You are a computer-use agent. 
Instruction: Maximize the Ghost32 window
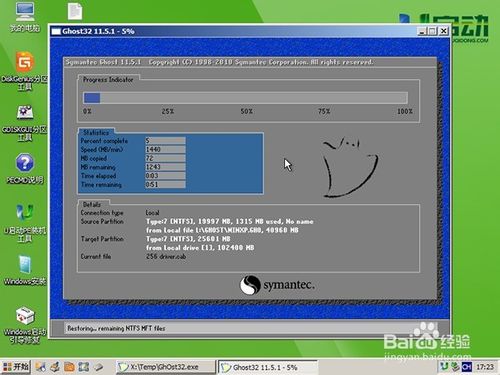point(432,31)
